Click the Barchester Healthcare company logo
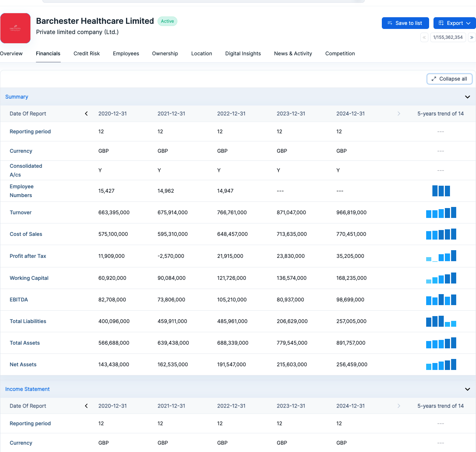Image resolution: width=476 pixels, height=452 pixels. 15,28
